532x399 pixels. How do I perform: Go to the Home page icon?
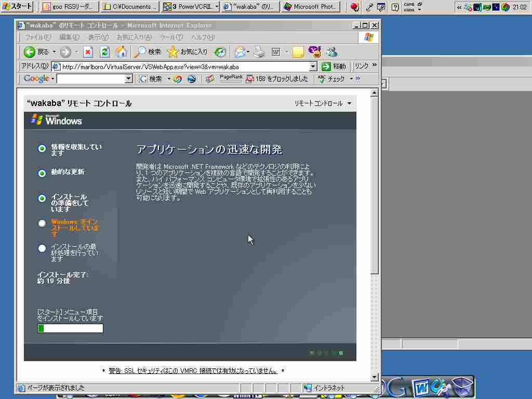coord(121,52)
